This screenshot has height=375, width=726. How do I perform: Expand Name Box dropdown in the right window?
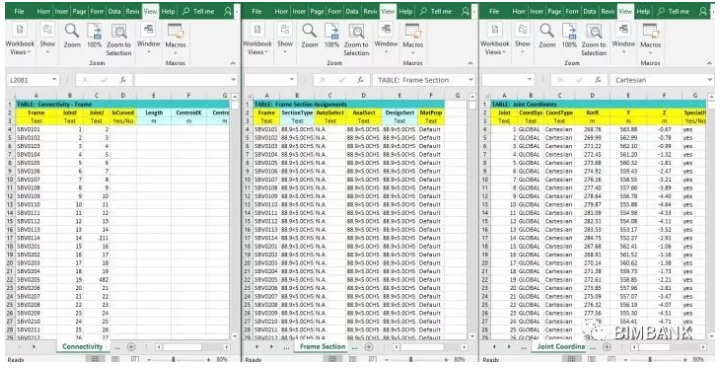(x=529, y=80)
